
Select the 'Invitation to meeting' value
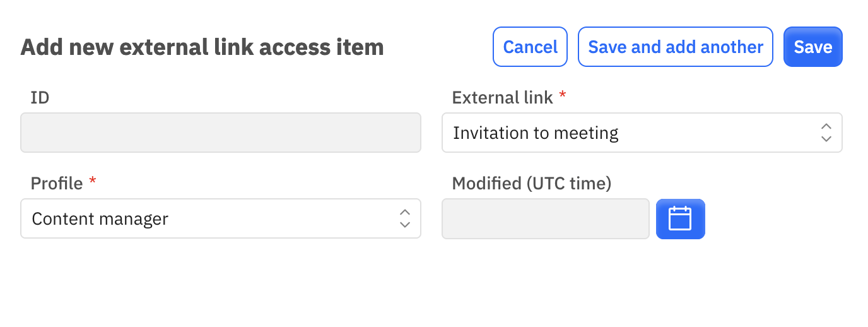click(x=536, y=133)
